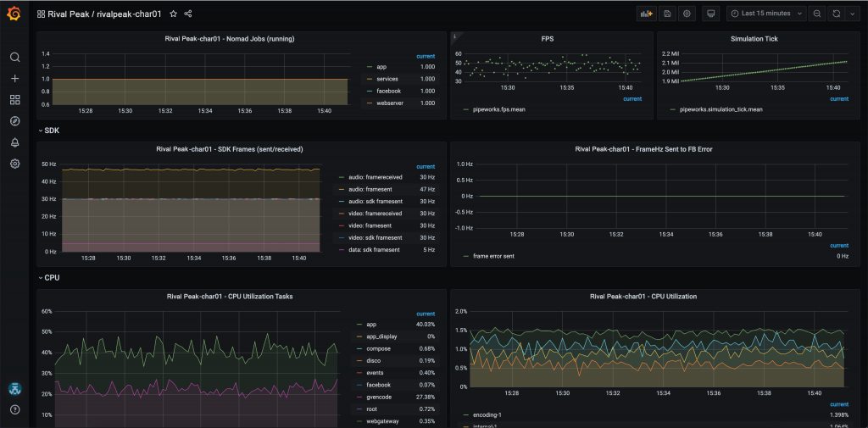868x428 pixels.
Task: Sort Nomad Jobs legend by current header
Action: 426,56
